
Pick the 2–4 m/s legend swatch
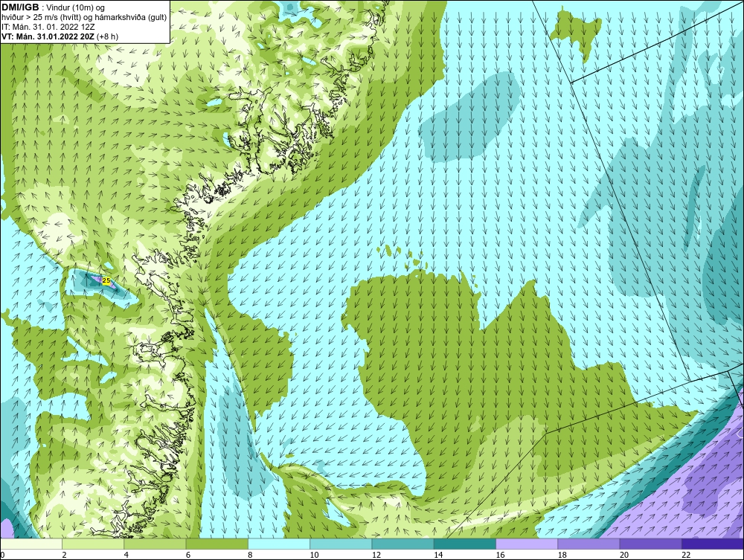(93, 544)
